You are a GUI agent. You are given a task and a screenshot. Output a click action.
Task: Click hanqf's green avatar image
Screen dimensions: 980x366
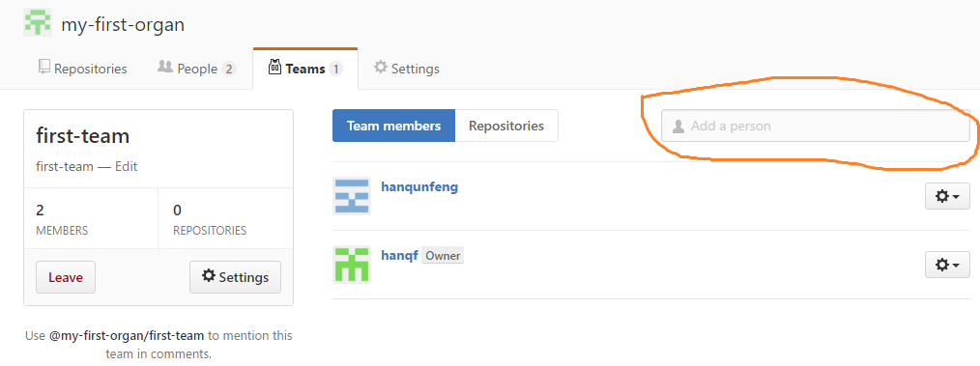click(352, 265)
